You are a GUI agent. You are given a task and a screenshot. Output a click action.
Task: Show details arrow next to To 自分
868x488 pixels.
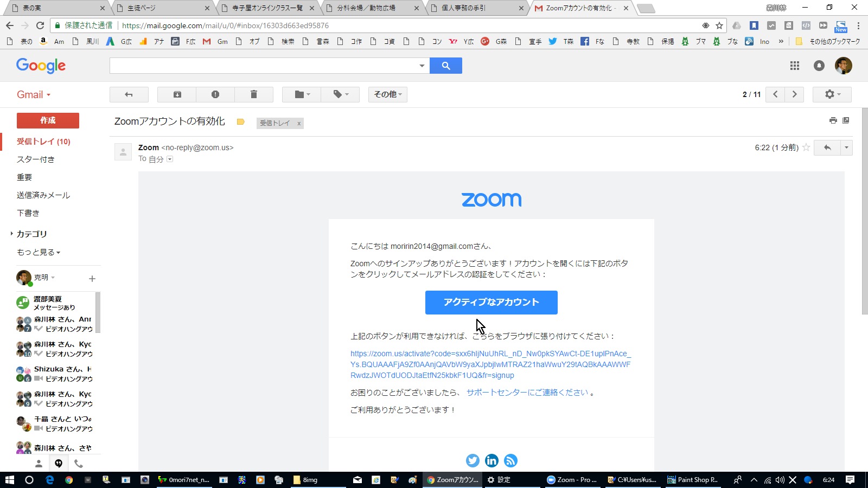(170, 159)
